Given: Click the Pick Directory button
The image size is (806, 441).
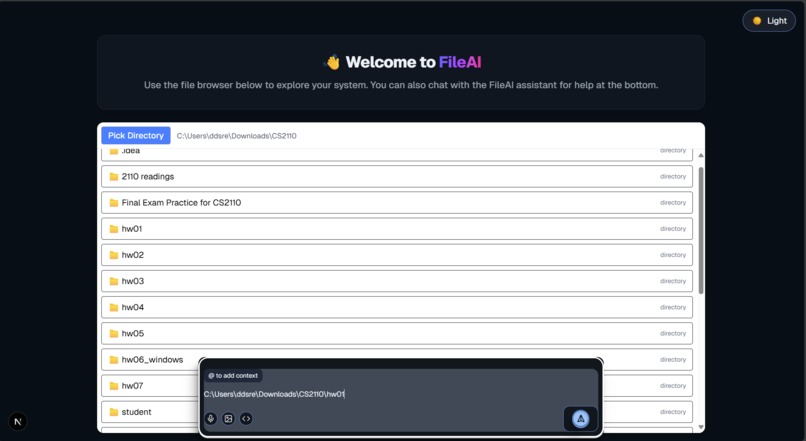Looking at the screenshot, I should pos(136,136).
